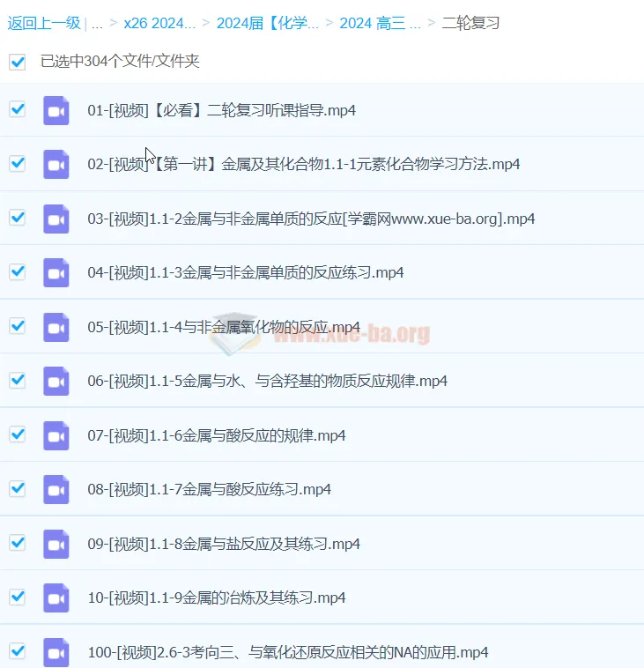Click video icon for 01 二轮复习听课指导.mp4
Viewport: 644px width, 668px height.
[56, 111]
